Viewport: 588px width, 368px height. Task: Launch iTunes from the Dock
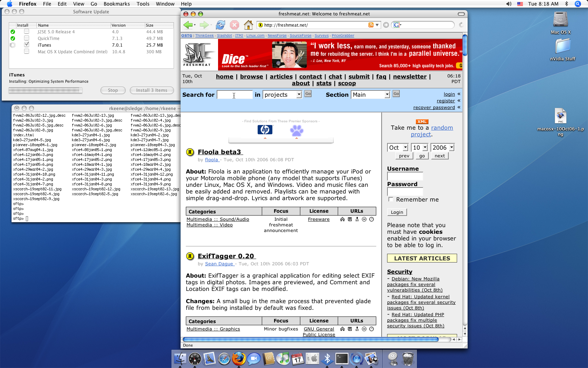[x=283, y=359]
